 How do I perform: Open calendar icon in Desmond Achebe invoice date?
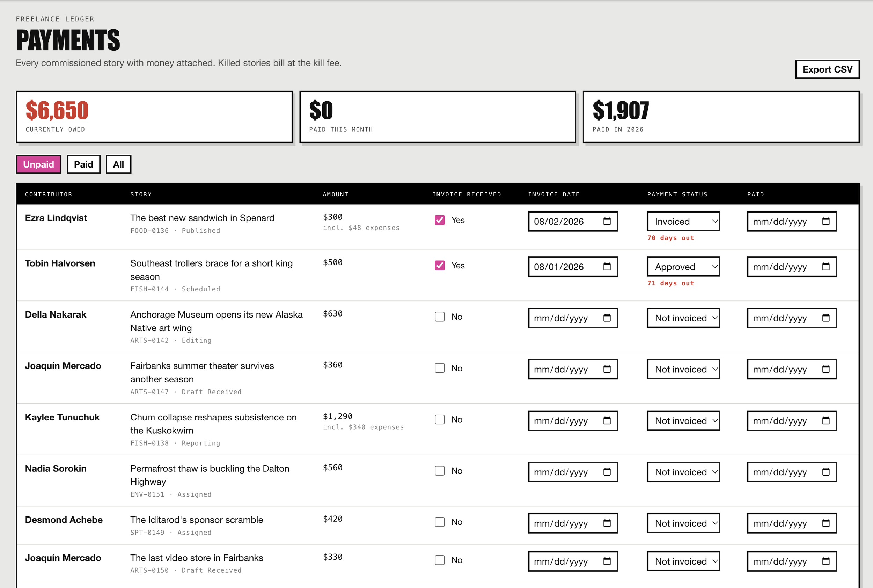tap(607, 523)
